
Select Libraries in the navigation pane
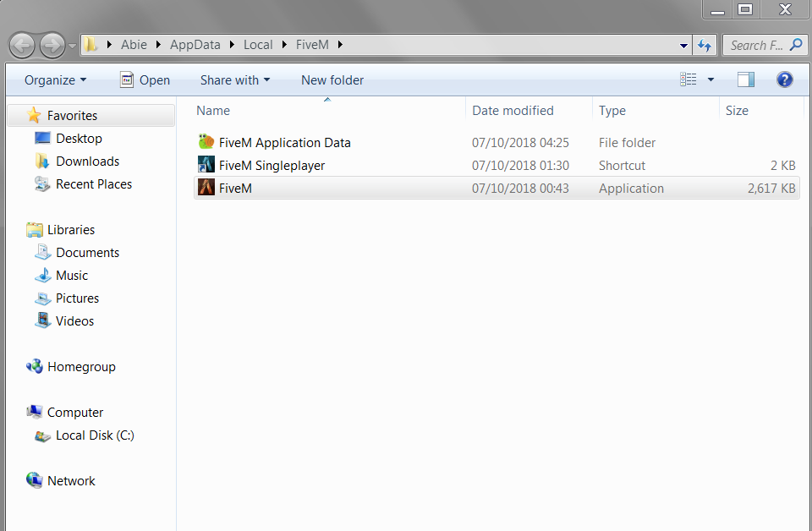71,229
